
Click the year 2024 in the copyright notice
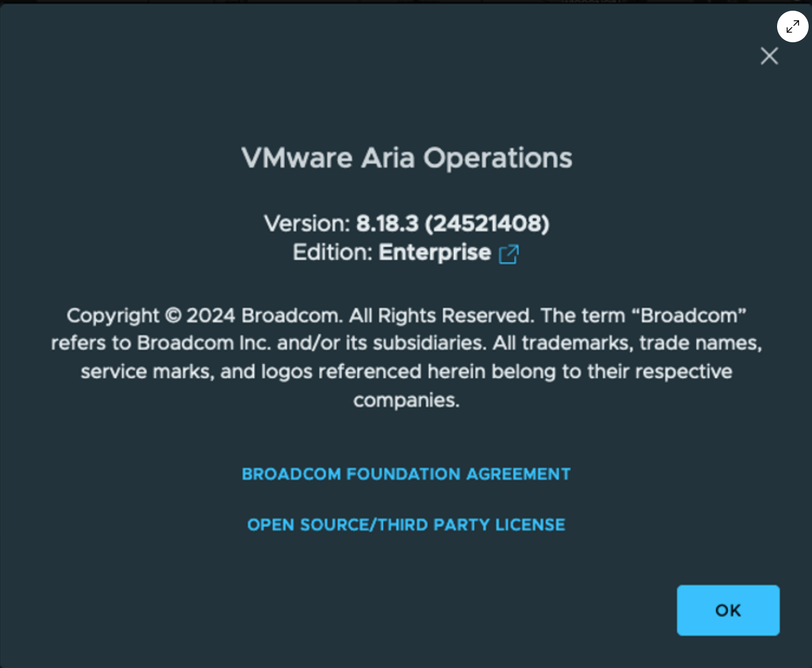[x=211, y=315]
